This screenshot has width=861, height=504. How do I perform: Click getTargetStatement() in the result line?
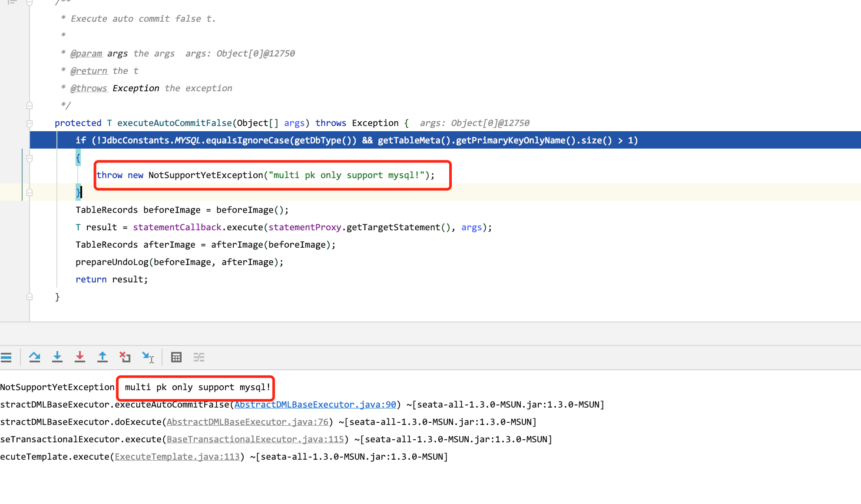point(398,227)
